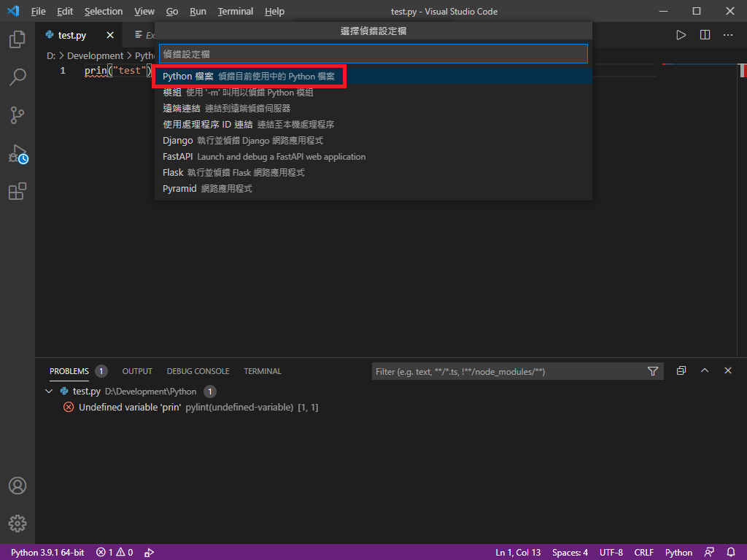Screen dimensions: 747x560
Task: Click the Python 3.9.1 64-bit interpreter selector
Action: click(x=47, y=553)
